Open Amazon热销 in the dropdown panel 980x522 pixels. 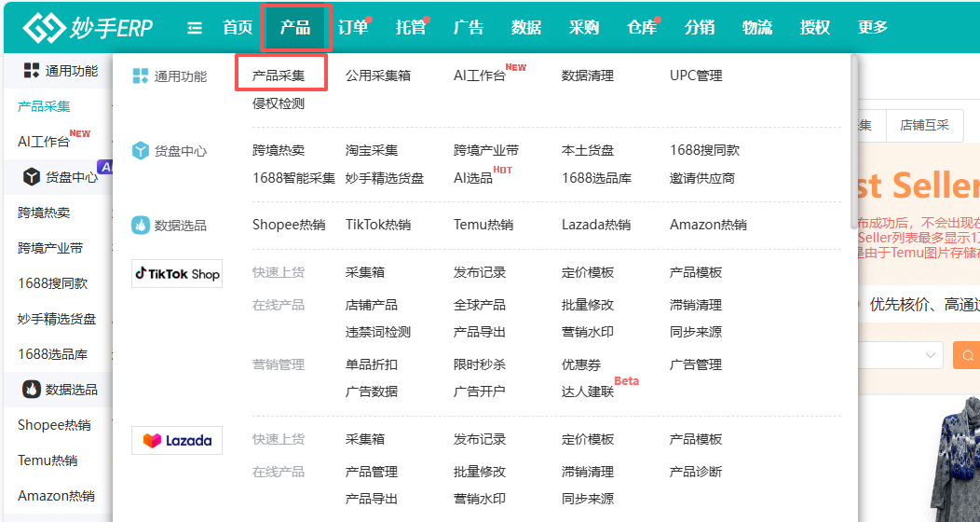click(x=708, y=225)
